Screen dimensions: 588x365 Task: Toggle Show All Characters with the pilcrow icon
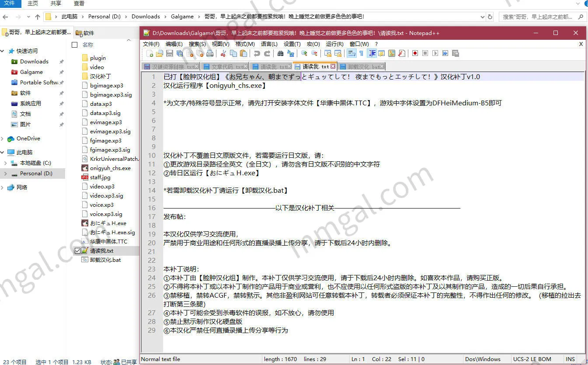[x=360, y=53]
